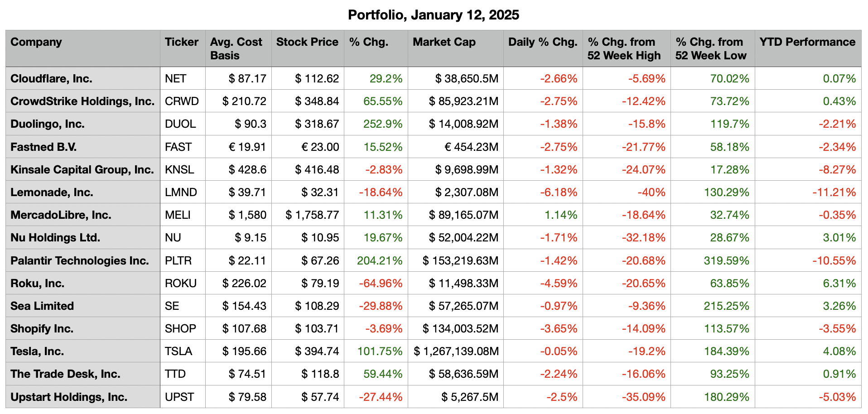Click the Company column header
This screenshot has height=414, width=868.
36,42
